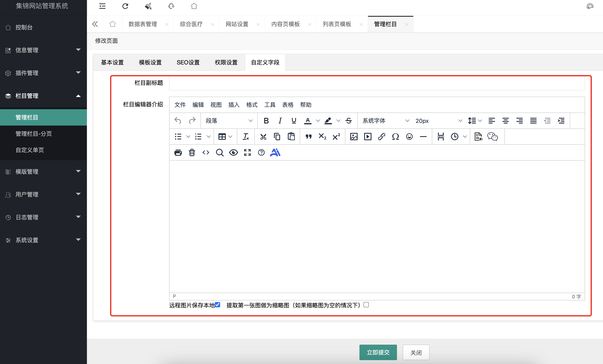Decrease indent of paragraph
Screen dimensions: 603x364
click(x=547, y=120)
